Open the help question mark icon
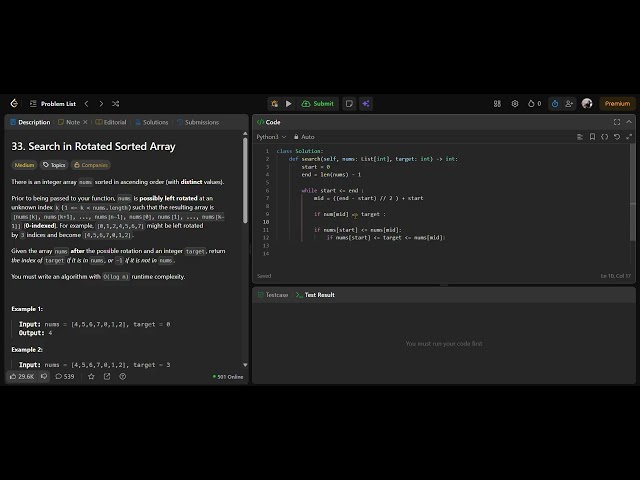The image size is (640, 480). 122,376
